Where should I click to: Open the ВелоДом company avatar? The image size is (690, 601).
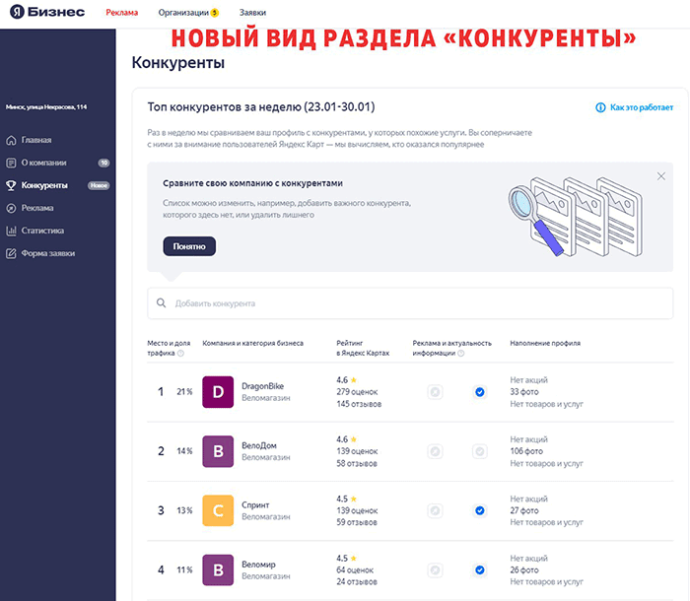click(218, 451)
